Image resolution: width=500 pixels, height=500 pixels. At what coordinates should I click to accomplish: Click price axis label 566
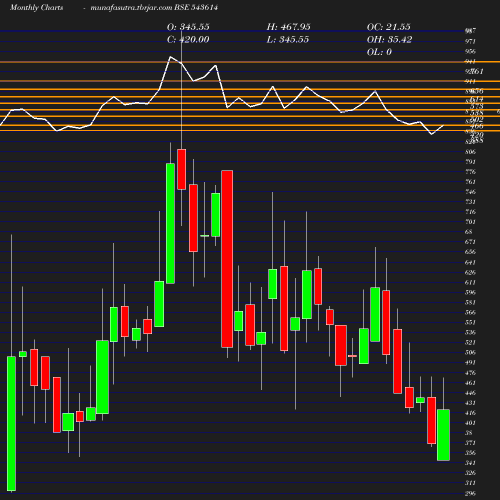[470, 312]
